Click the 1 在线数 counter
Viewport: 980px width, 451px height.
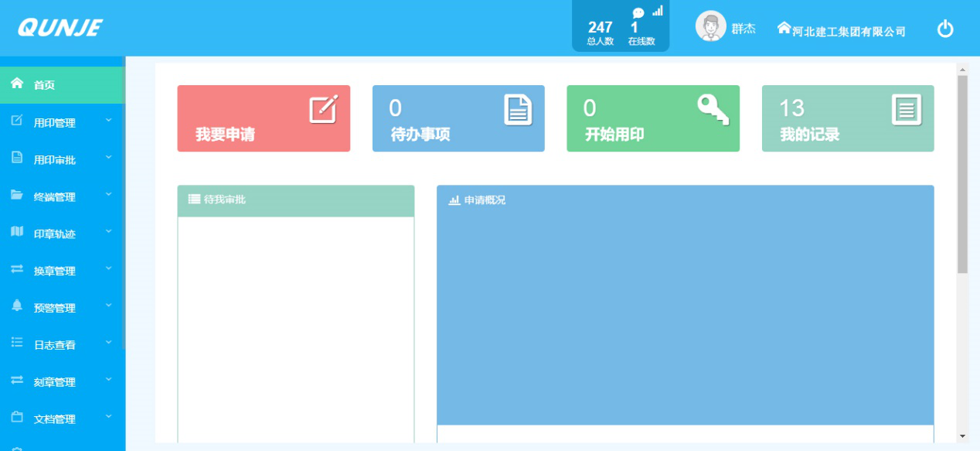pyautogui.click(x=641, y=32)
